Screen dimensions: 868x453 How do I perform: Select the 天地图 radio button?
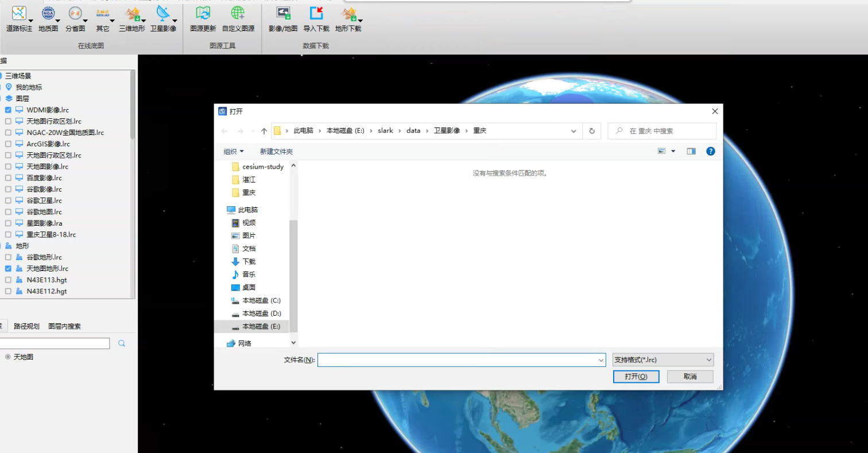[x=8, y=357]
